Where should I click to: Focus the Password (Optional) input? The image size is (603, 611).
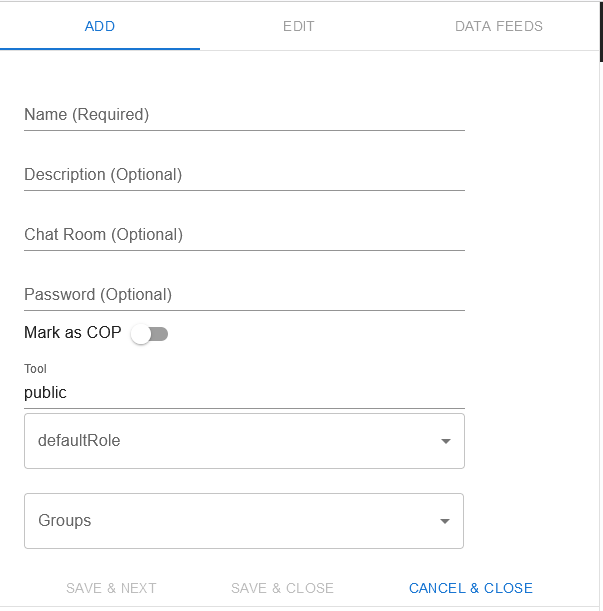point(244,295)
